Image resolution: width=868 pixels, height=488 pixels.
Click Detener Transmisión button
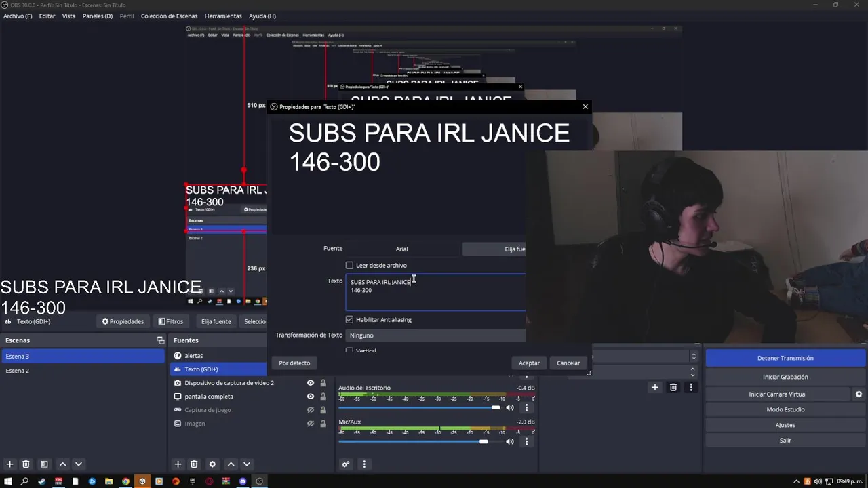785,358
